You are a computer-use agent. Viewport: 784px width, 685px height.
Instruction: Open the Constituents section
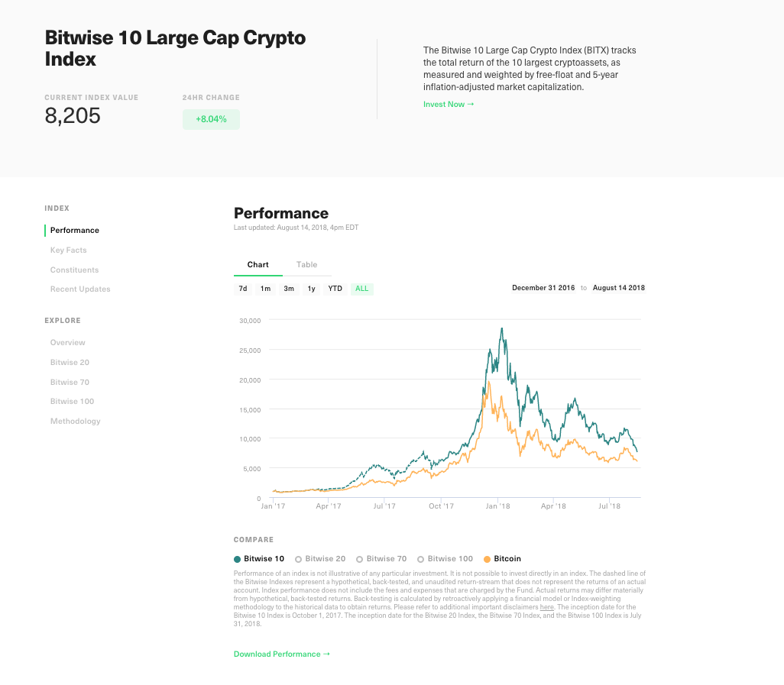[x=74, y=270]
